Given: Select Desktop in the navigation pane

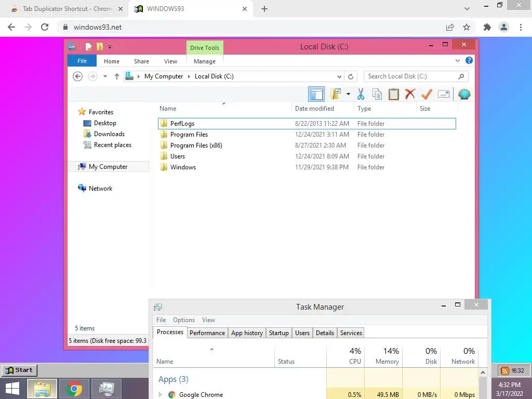Looking at the screenshot, I should tap(105, 123).
